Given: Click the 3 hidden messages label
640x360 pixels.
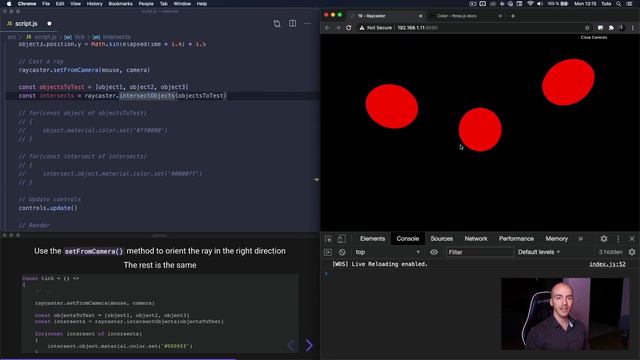Looking at the screenshot, I should (610, 252).
